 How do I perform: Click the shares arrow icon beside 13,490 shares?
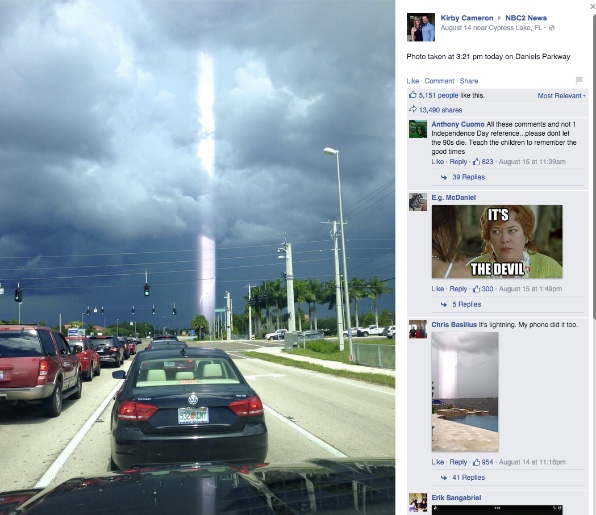pyautogui.click(x=413, y=109)
